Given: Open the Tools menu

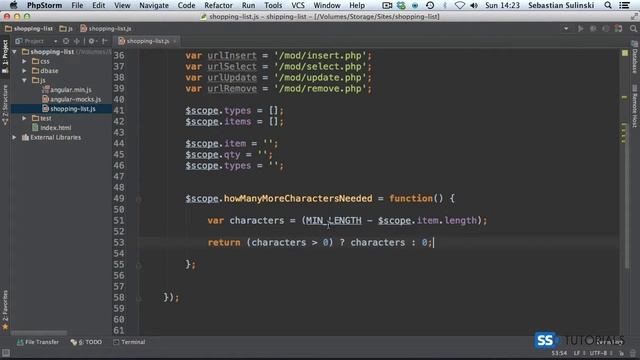Looking at the screenshot, I should 273,5.
